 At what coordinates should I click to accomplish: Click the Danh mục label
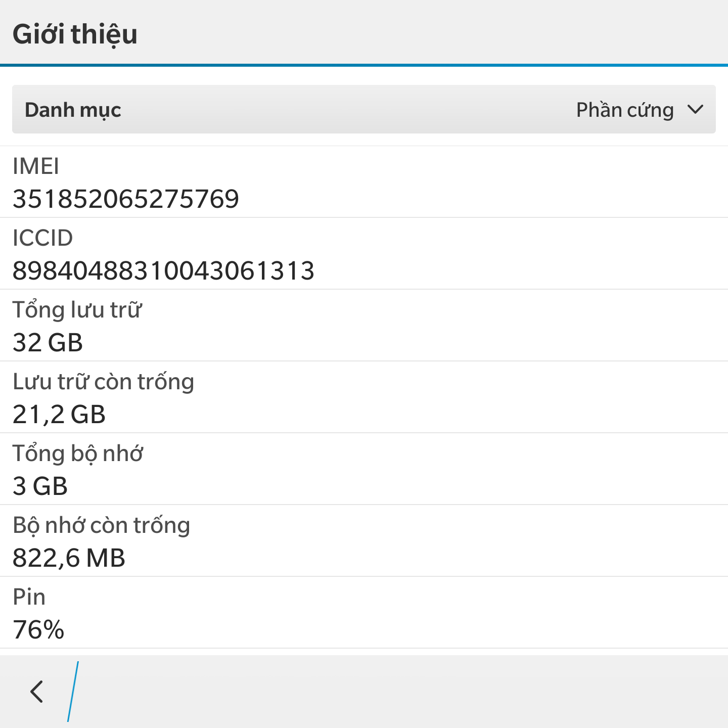(x=73, y=110)
